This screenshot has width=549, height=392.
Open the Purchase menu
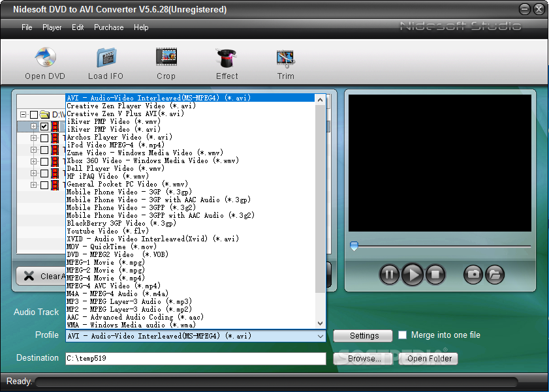pyautogui.click(x=108, y=27)
